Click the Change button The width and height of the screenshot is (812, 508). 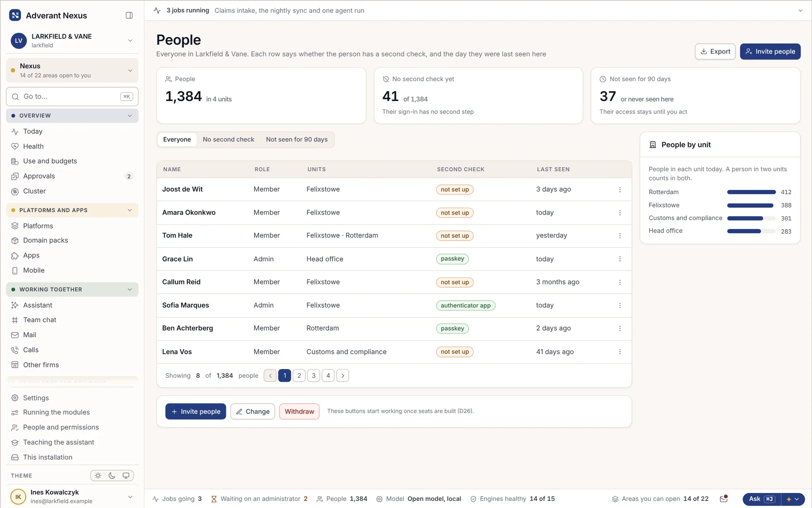coord(253,411)
